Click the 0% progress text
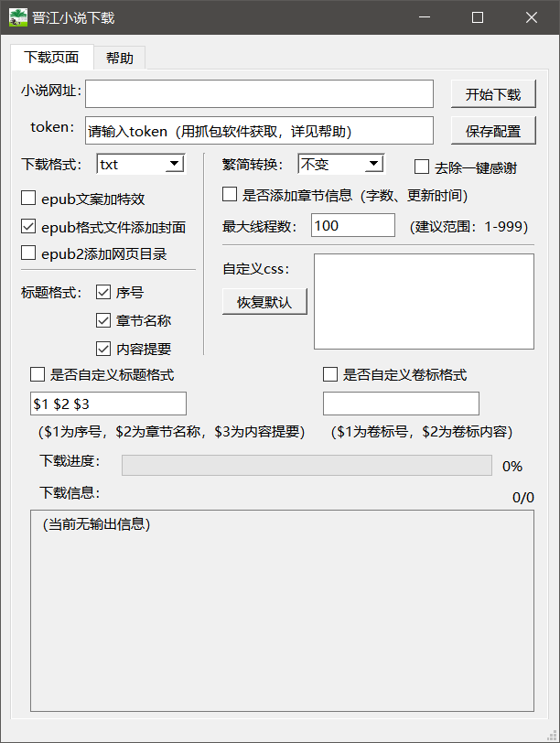This screenshot has height=743, width=560. click(512, 467)
